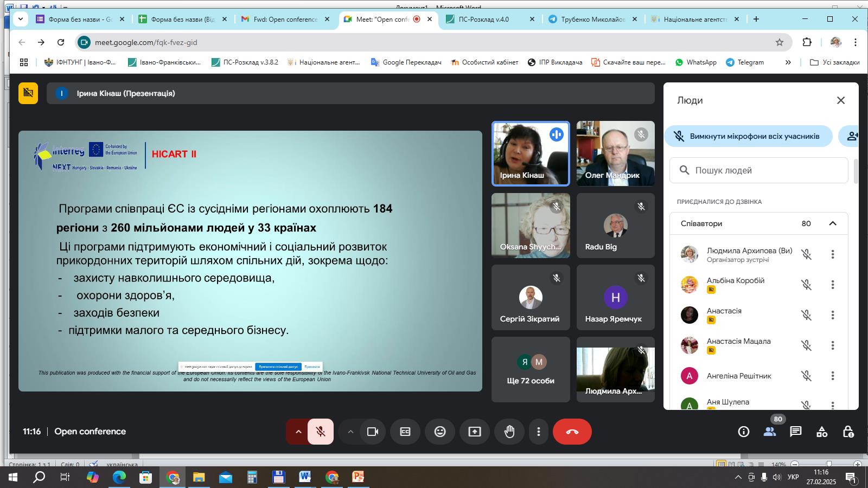Collapse the Співавтори section
868x488 pixels.
[833, 223]
